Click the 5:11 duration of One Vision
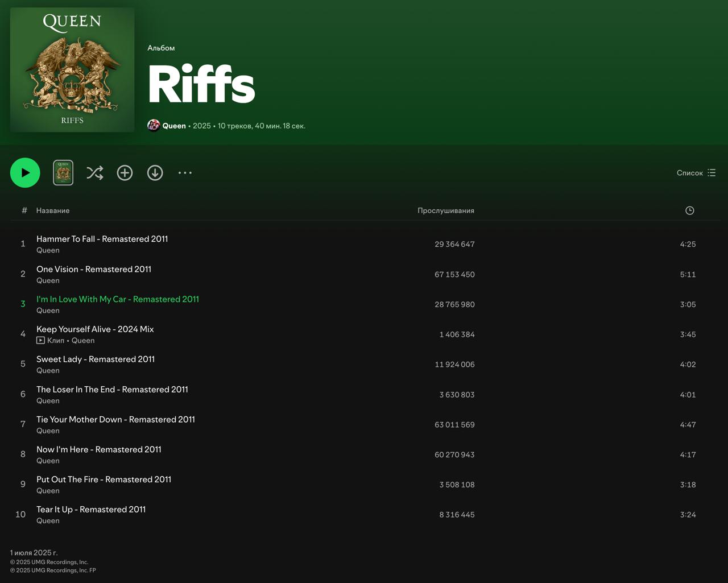This screenshot has height=583, width=728. tap(688, 274)
